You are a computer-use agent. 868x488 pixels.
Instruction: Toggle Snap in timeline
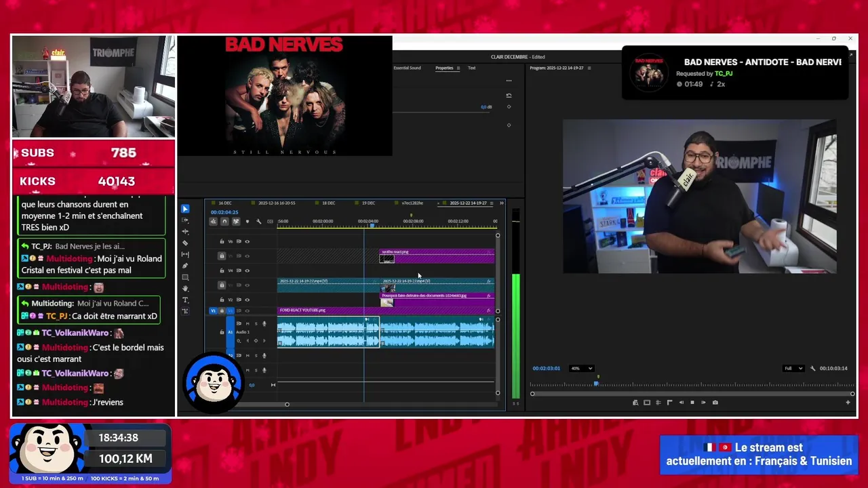coord(224,222)
